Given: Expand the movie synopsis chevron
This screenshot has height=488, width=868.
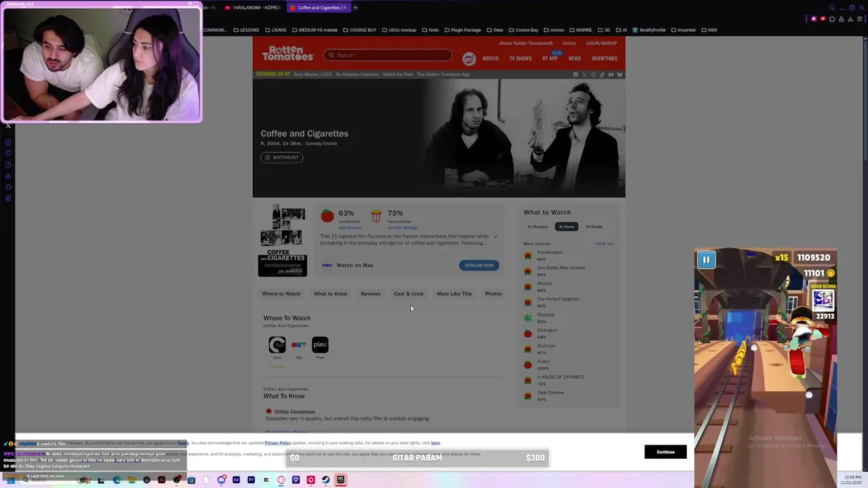Looking at the screenshot, I should [495, 237].
